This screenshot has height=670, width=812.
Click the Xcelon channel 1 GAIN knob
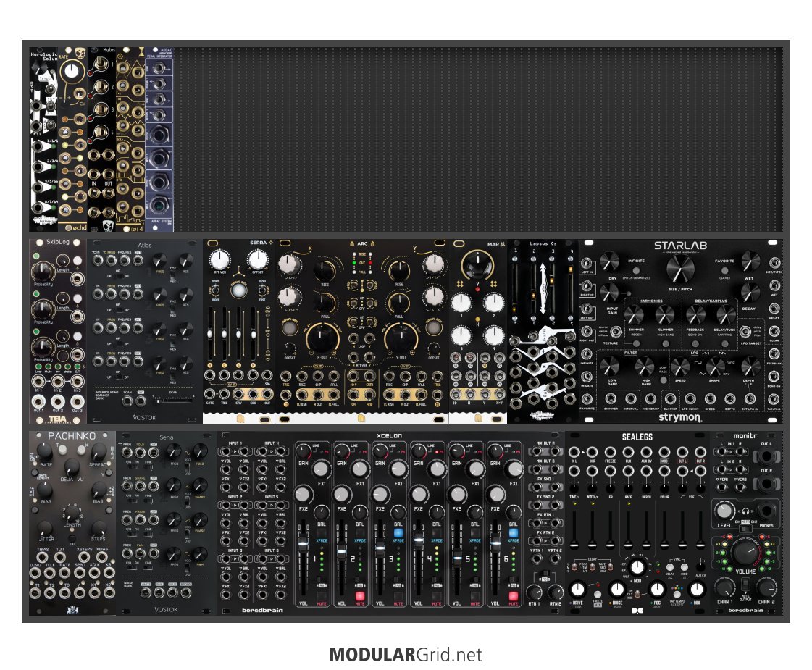(304, 452)
